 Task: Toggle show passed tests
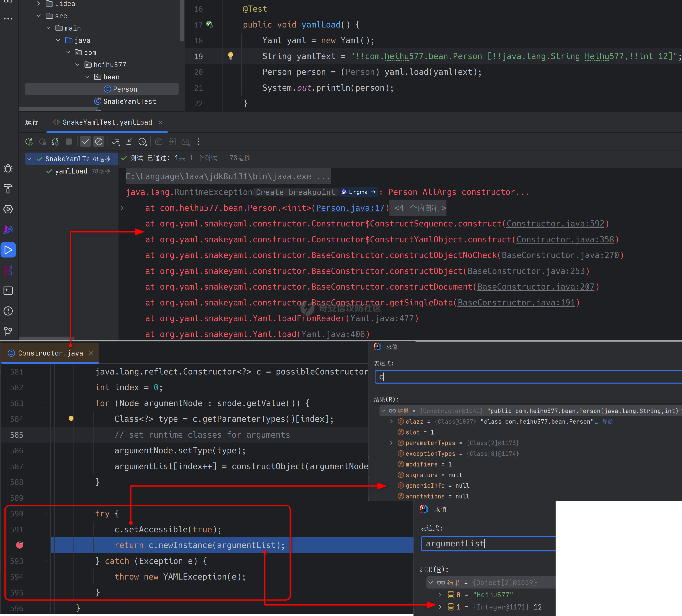[86, 142]
